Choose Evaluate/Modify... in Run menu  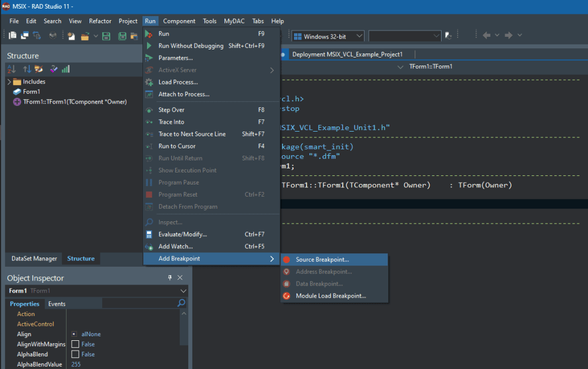coord(211,235)
